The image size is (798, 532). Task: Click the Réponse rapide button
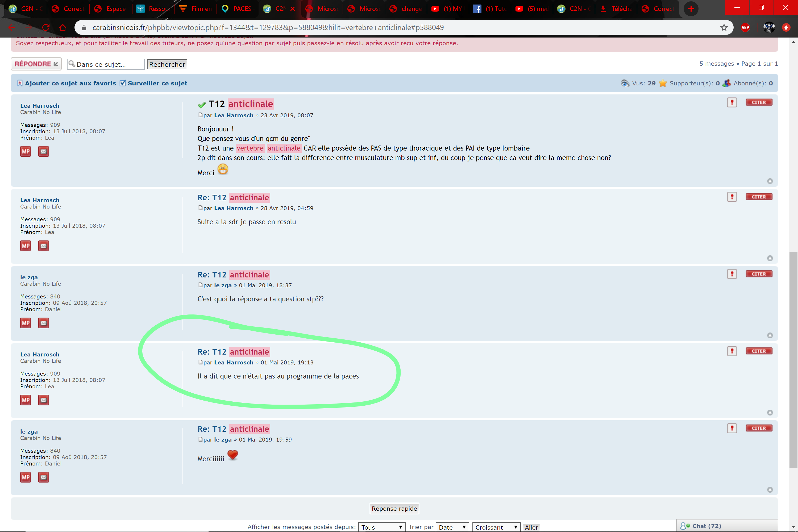pyautogui.click(x=394, y=508)
